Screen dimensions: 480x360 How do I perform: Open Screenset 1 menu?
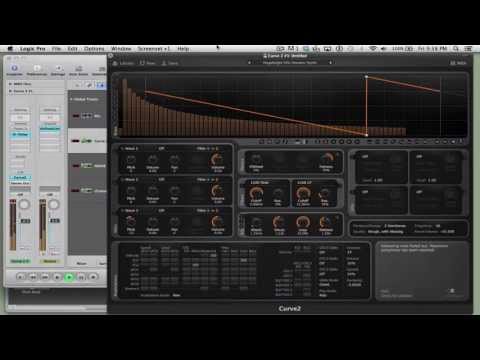click(x=154, y=49)
